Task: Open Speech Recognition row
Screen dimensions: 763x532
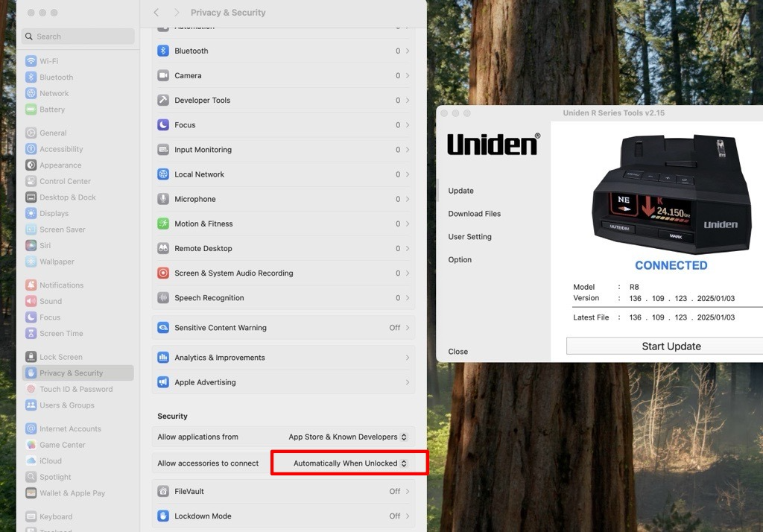Action: point(284,298)
